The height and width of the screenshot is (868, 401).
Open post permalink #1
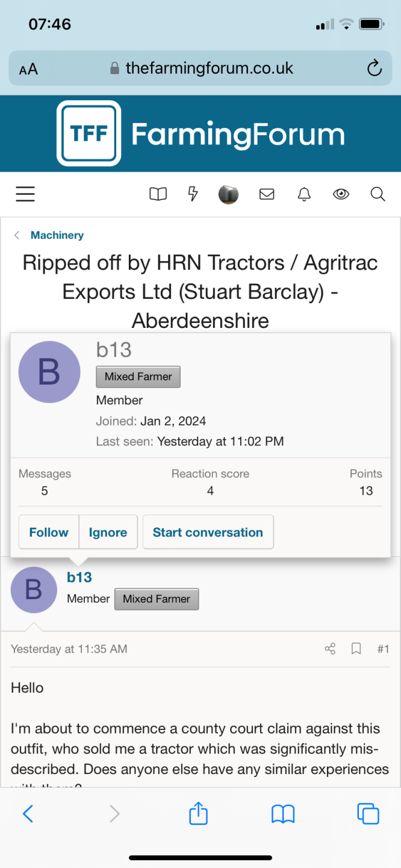coord(384,649)
